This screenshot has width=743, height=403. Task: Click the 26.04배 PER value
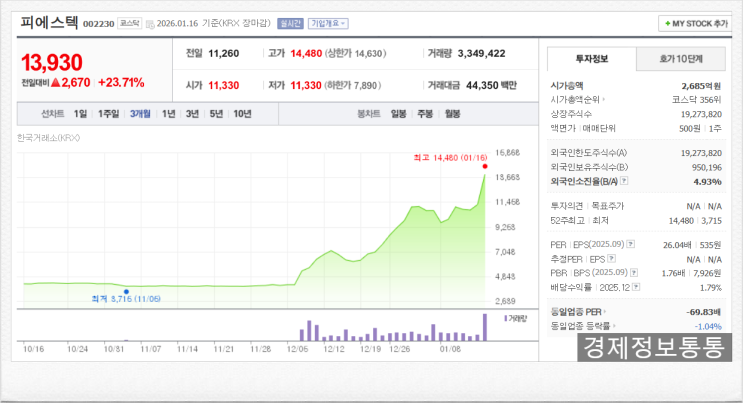tap(677, 245)
